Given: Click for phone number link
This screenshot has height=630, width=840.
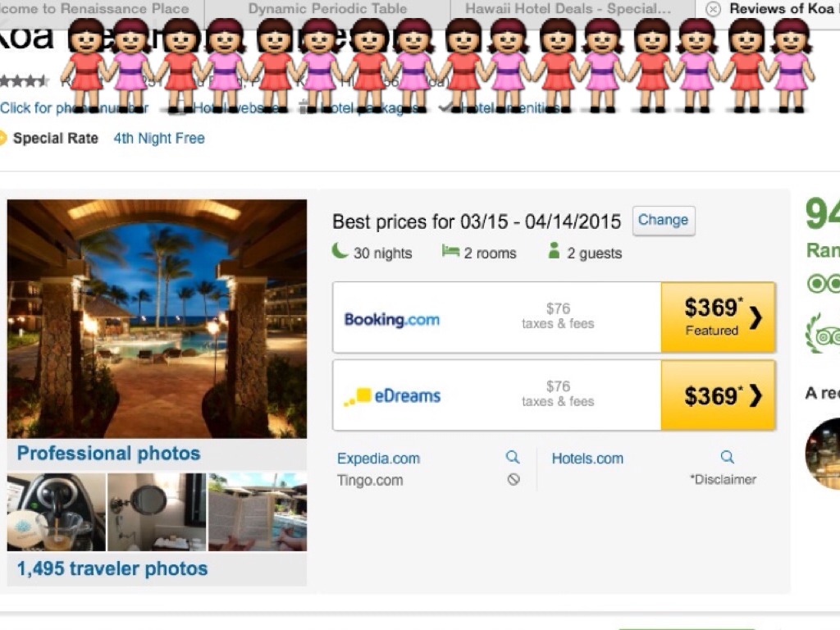Looking at the screenshot, I should coord(74,107).
